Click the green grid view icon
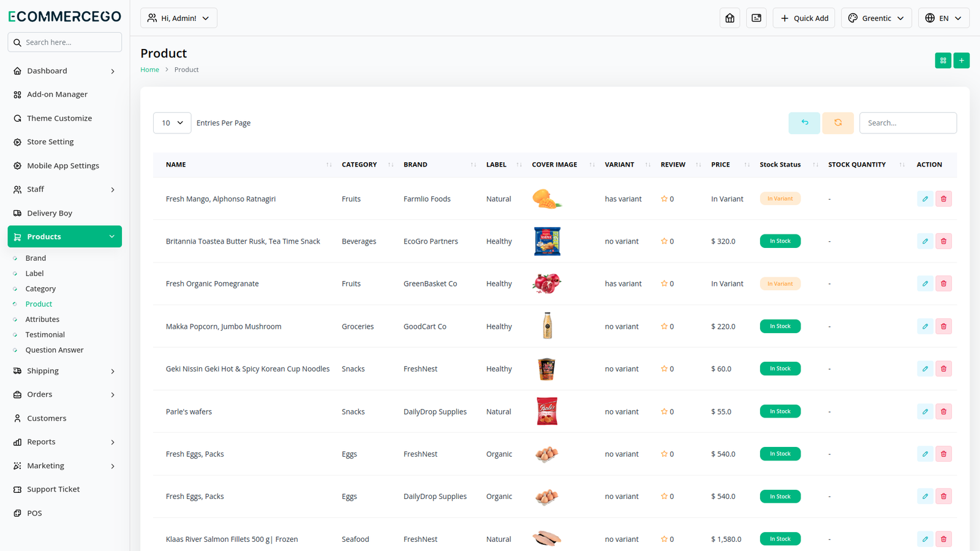The width and height of the screenshot is (980, 551). pyautogui.click(x=943, y=61)
